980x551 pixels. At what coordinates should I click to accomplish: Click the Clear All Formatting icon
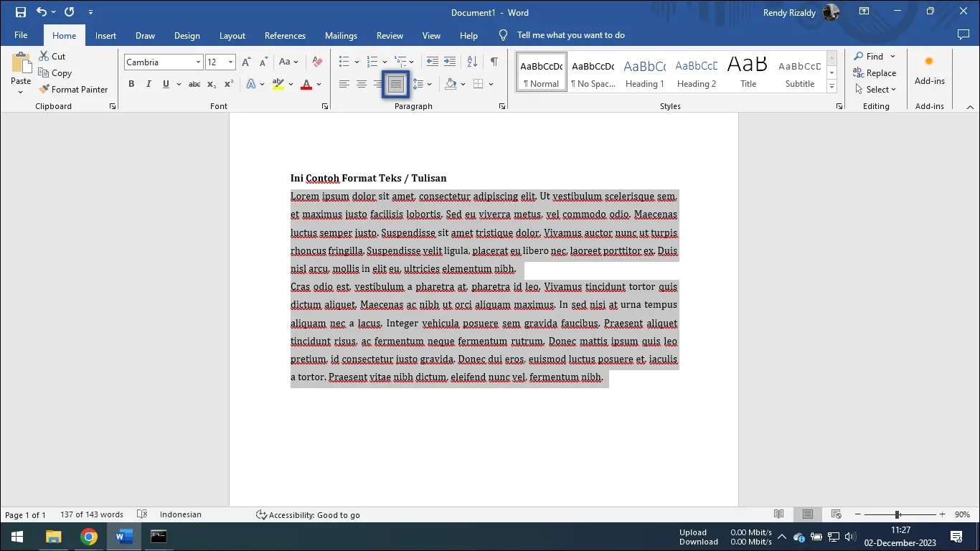(x=316, y=62)
